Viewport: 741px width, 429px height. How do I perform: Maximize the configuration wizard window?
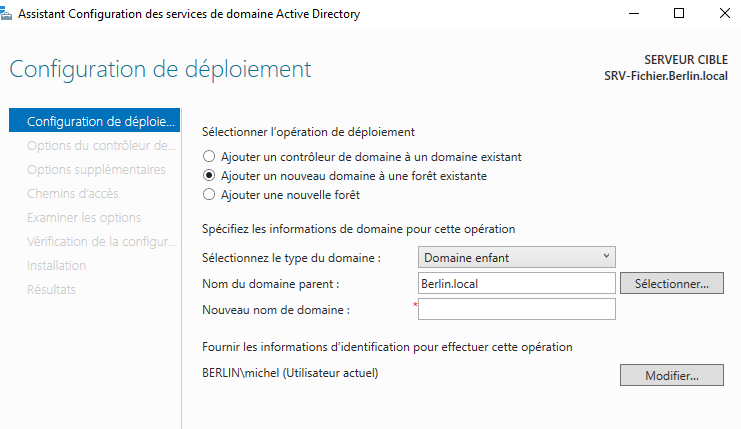click(678, 14)
